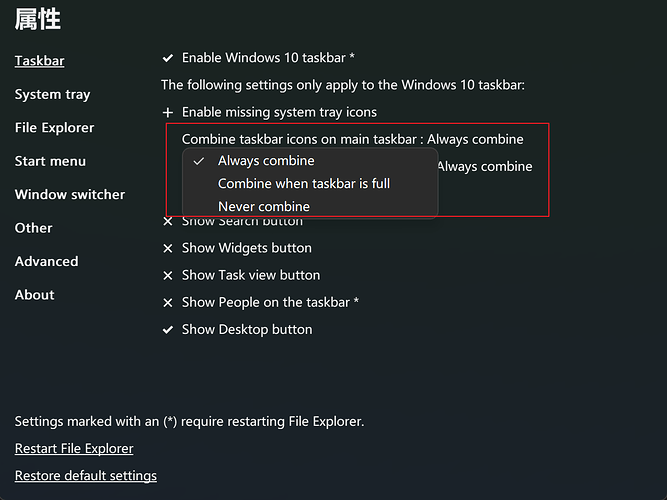Click checkmark icon next to Show Desktop button

click(x=168, y=329)
